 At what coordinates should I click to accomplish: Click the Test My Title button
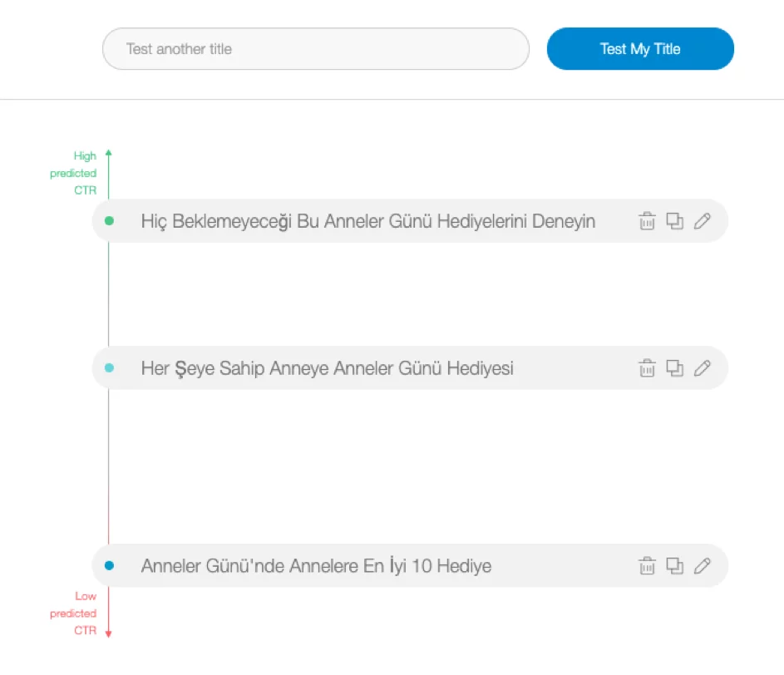tap(640, 48)
